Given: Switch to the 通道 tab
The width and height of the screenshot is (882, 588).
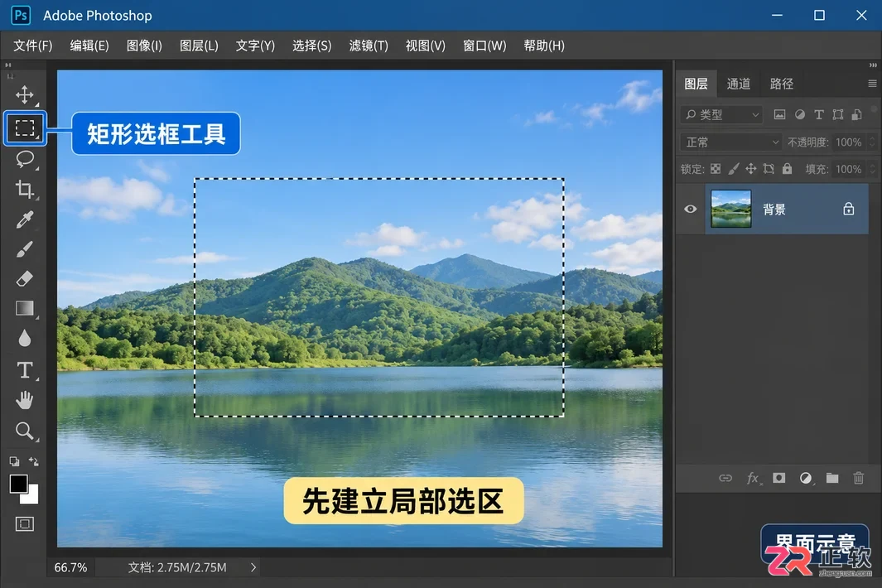Looking at the screenshot, I should point(738,84).
